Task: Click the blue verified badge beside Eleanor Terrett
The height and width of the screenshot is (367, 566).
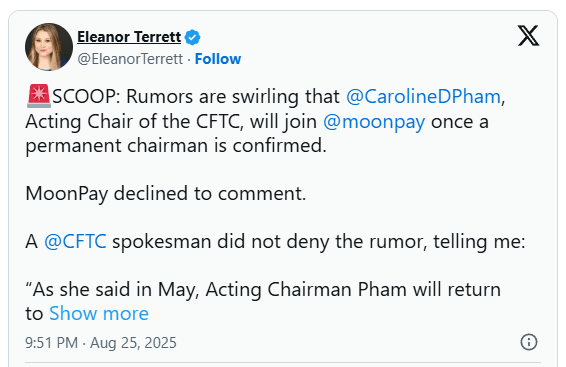Action: (x=192, y=37)
